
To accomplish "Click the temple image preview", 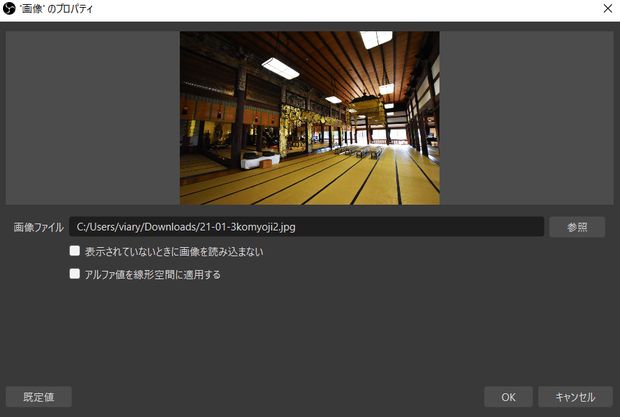I will (310, 118).
